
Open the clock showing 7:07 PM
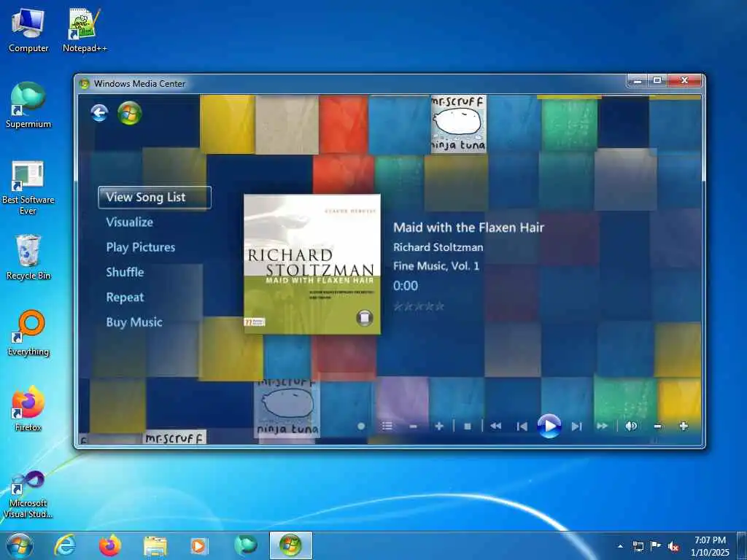point(710,546)
